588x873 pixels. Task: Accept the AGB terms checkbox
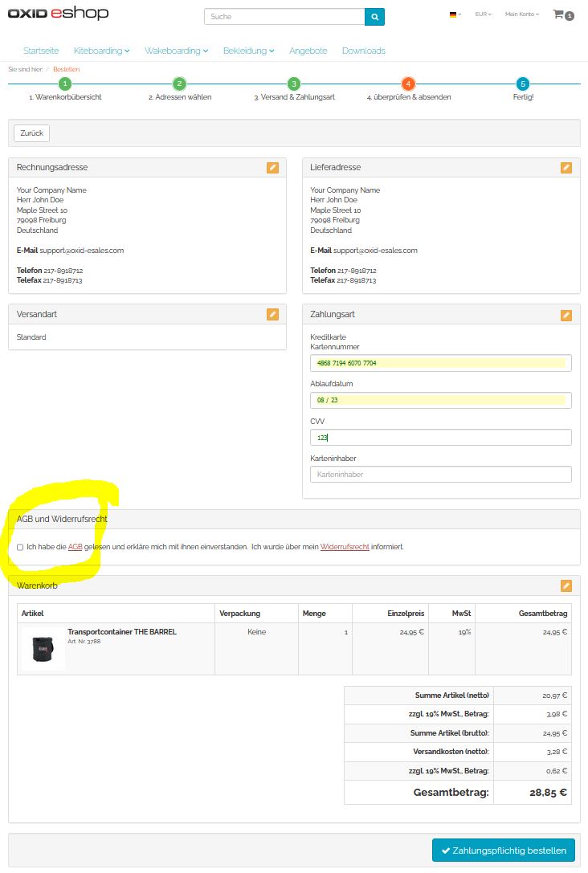pos(20,547)
